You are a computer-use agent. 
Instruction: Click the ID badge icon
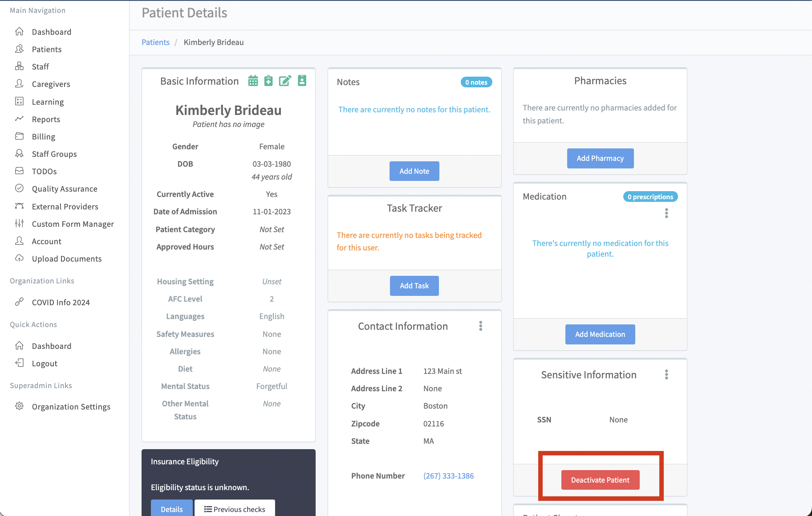[302, 81]
